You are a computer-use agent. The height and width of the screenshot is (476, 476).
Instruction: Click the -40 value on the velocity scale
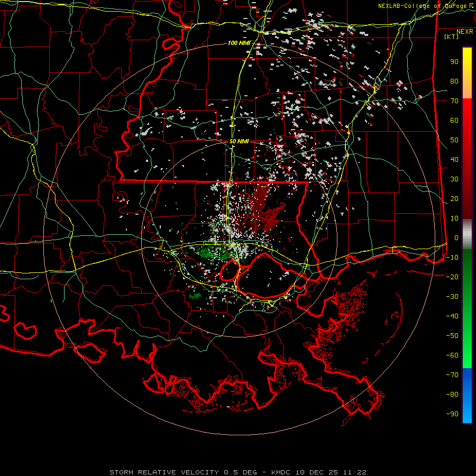(452, 316)
